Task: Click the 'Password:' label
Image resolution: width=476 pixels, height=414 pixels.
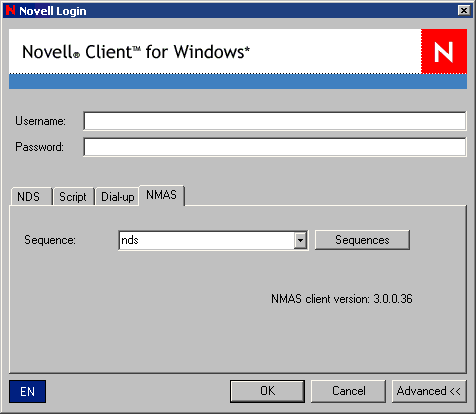Action: pyautogui.click(x=39, y=147)
